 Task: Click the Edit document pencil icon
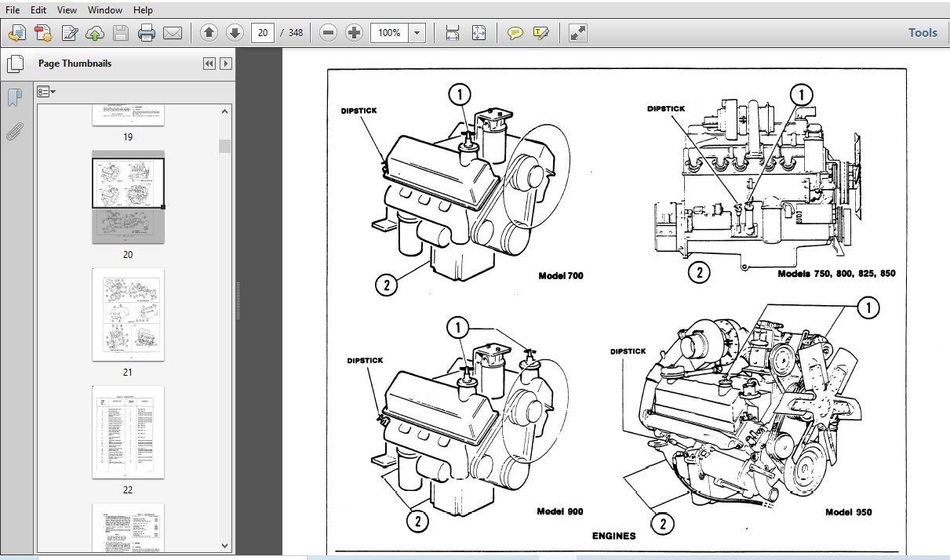click(69, 33)
